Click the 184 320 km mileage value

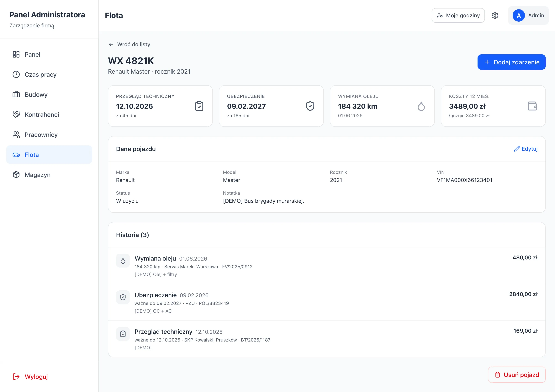click(x=357, y=106)
